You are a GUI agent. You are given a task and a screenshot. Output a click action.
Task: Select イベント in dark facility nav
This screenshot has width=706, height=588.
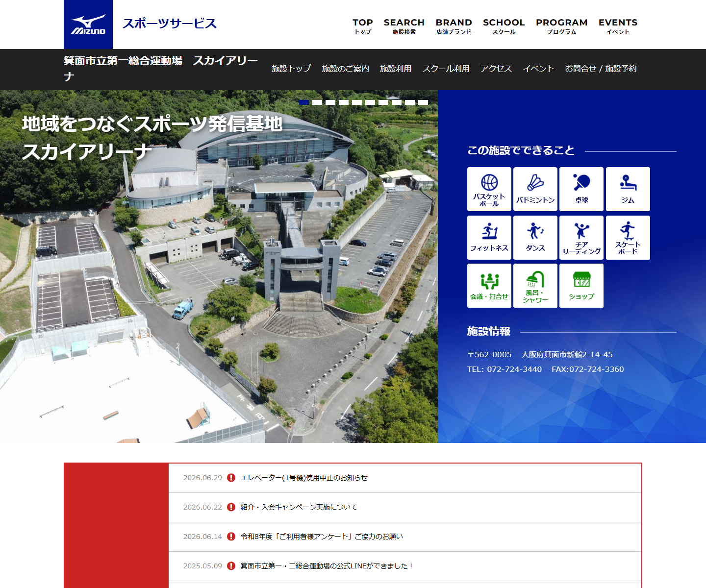click(538, 69)
